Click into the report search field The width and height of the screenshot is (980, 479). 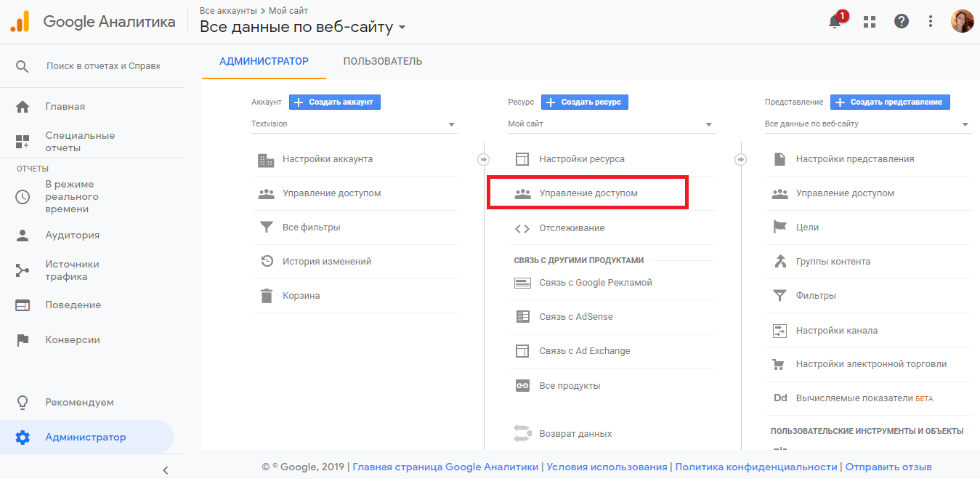(103, 66)
